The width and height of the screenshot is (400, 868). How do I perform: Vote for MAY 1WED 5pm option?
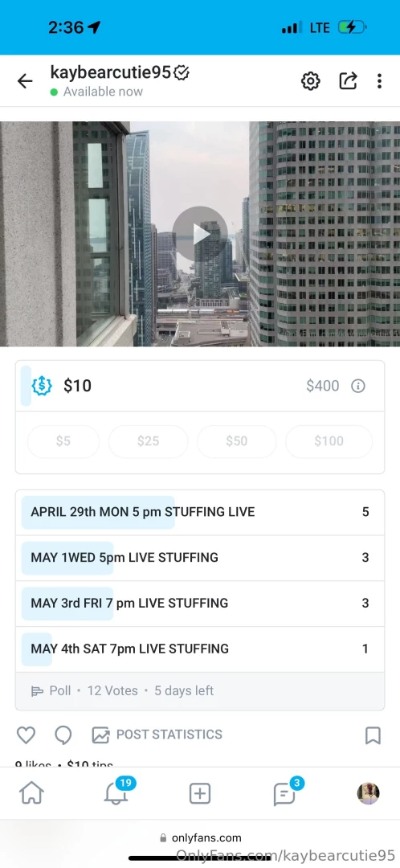[x=200, y=558]
